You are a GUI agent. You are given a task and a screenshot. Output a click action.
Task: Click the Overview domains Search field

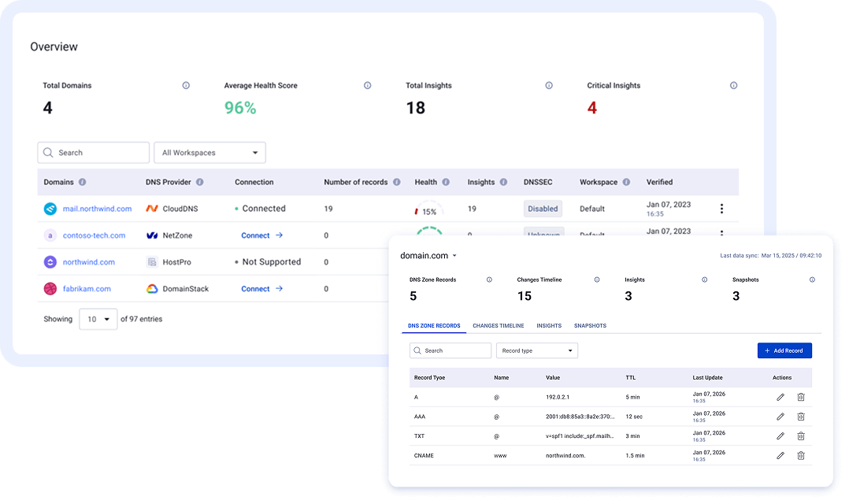coord(93,153)
